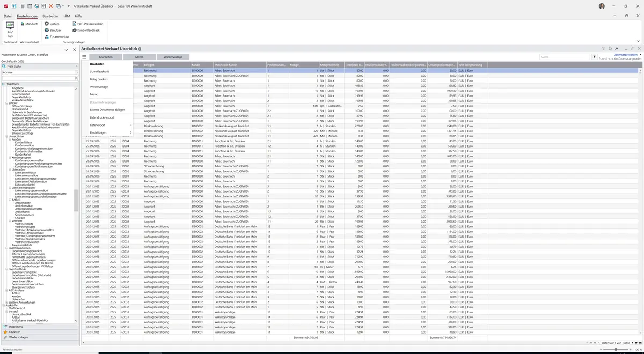Open System settings gear
This screenshot has width=644, height=354.
pyautogui.click(x=52, y=24)
